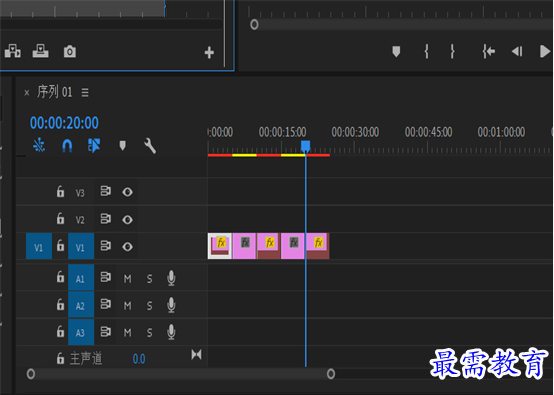The height and width of the screenshot is (395, 554).
Task: Add marker in timeline toolbar
Action: (x=123, y=146)
